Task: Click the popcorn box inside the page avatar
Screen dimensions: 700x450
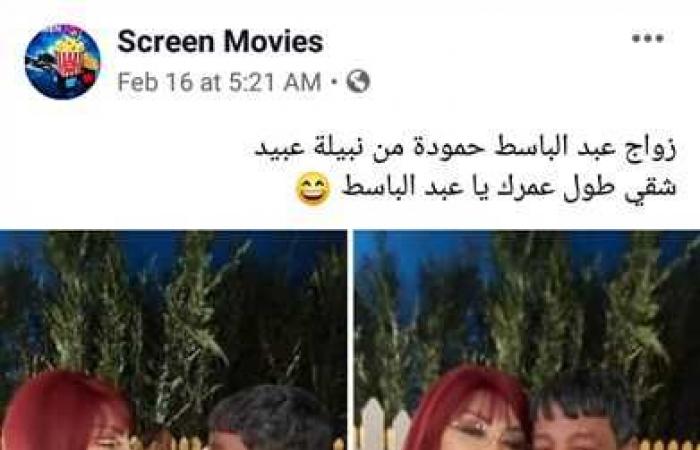Action: pyautogui.click(x=68, y=58)
